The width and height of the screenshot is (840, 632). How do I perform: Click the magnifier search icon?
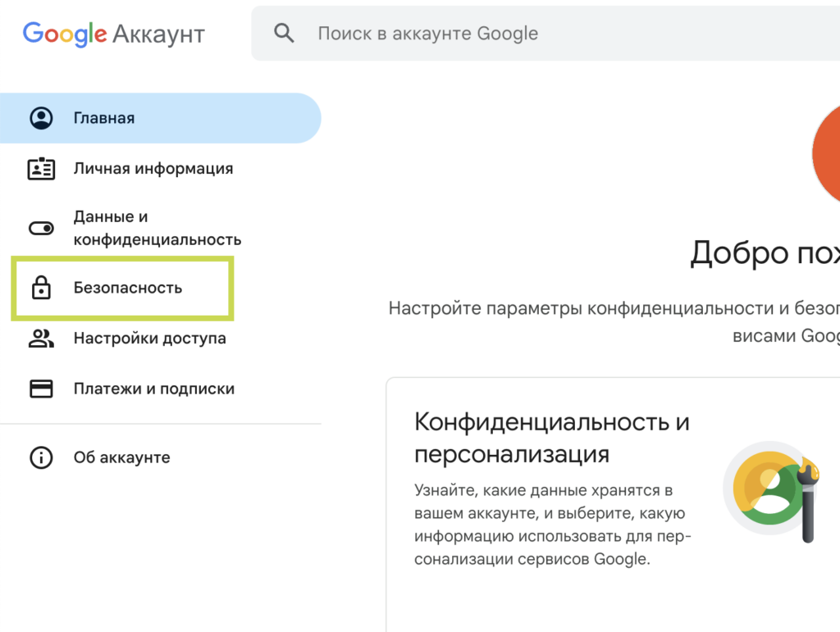(284, 33)
